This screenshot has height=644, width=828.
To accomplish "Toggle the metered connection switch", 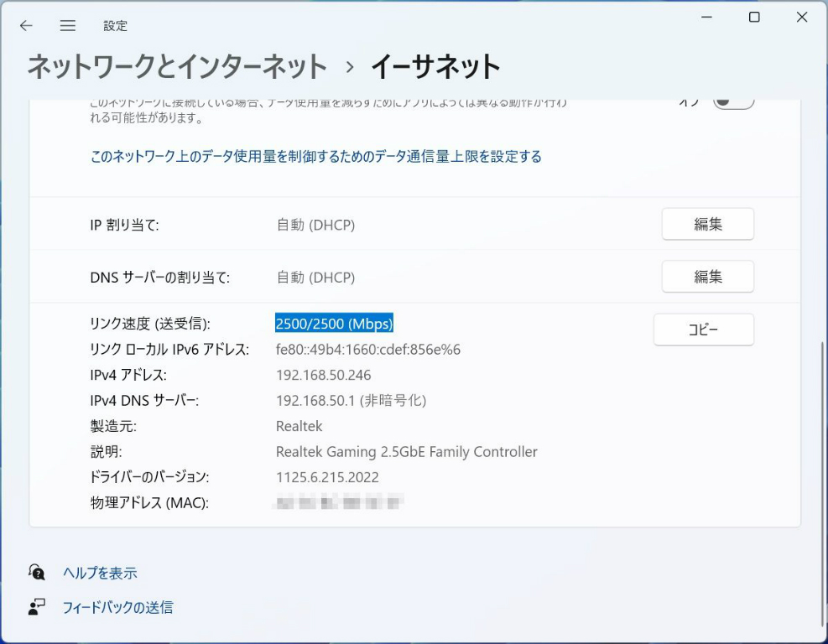I will pos(733,101).
